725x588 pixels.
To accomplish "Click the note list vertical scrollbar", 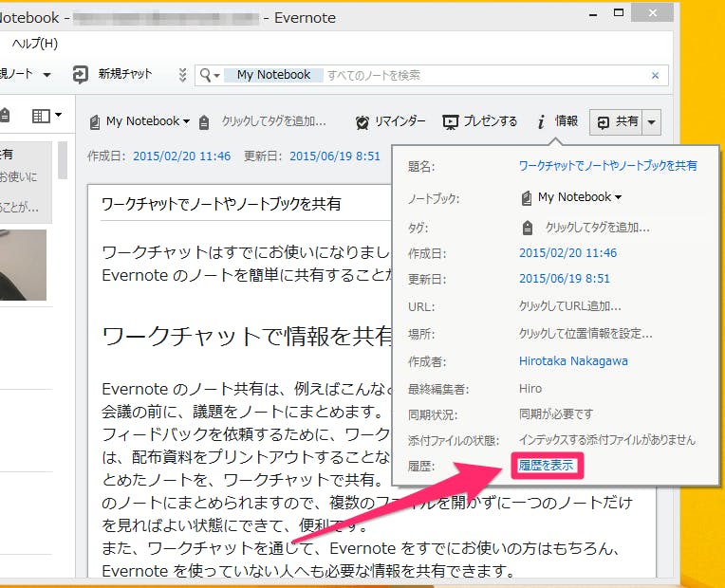I will tap(63, 160).
